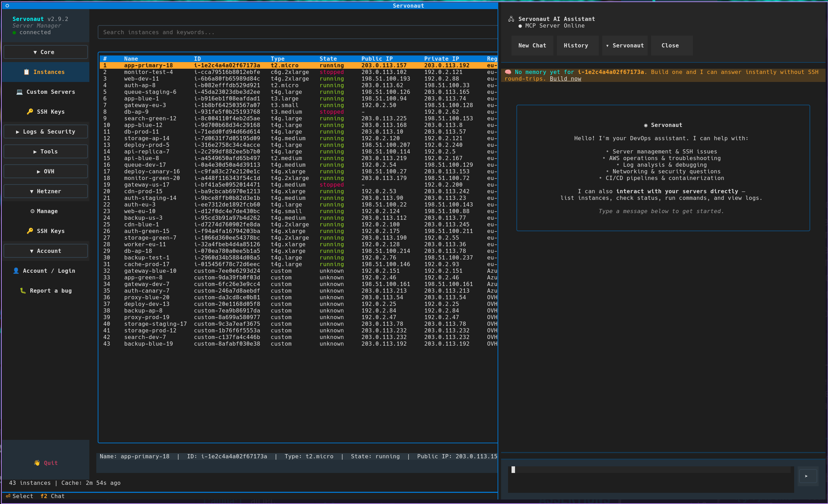This screenshot has height=504, width=828.
Task: Click ID i-b082efffdb529d921
Action: [x=227, y=85]
